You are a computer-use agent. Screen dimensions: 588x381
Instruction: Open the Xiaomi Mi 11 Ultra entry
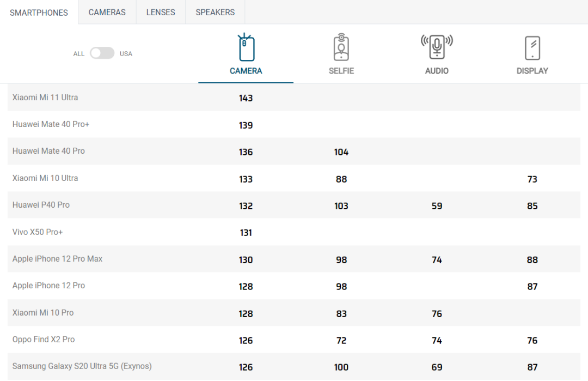[45, 98]
